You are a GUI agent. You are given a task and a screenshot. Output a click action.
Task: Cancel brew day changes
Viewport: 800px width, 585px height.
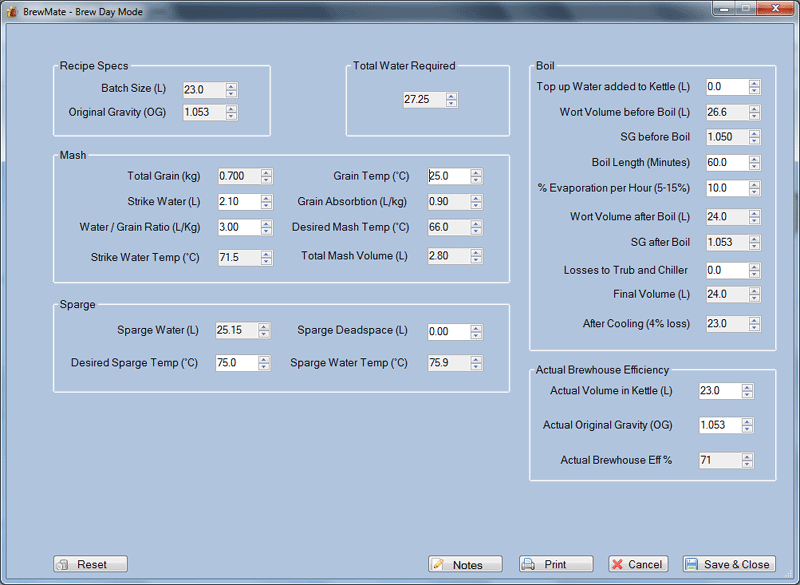[637, 564]
